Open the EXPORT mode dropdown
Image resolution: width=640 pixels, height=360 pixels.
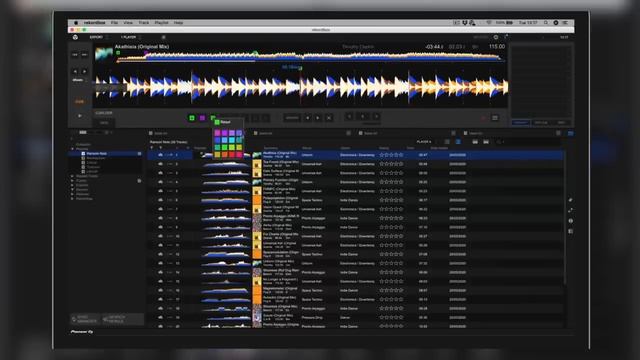point(98,37)
